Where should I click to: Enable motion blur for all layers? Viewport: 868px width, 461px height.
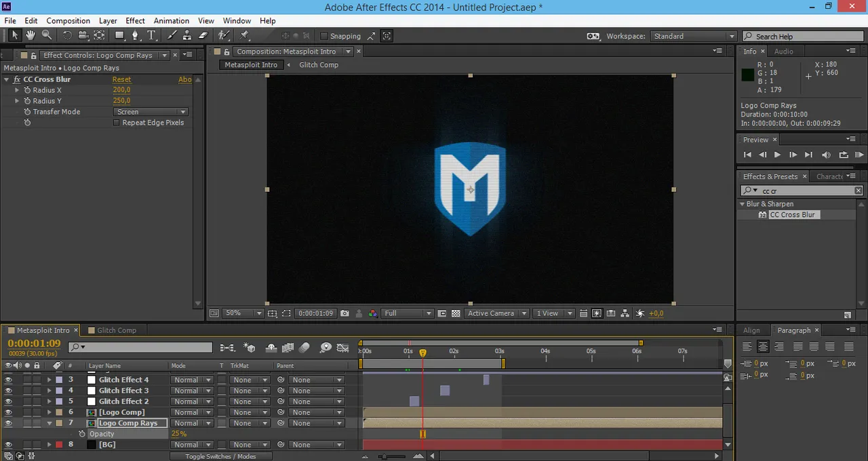(x=304, y=348)
